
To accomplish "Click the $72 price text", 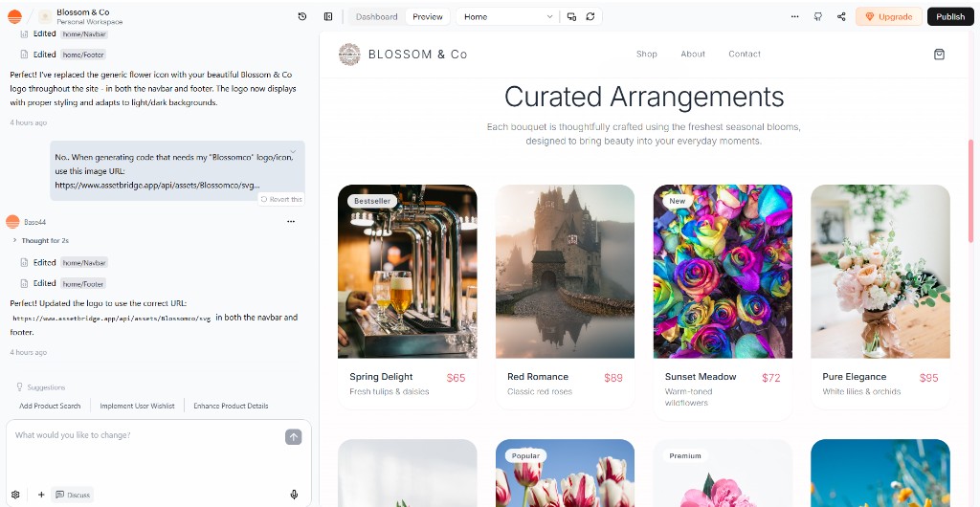I will coord(771,377).
